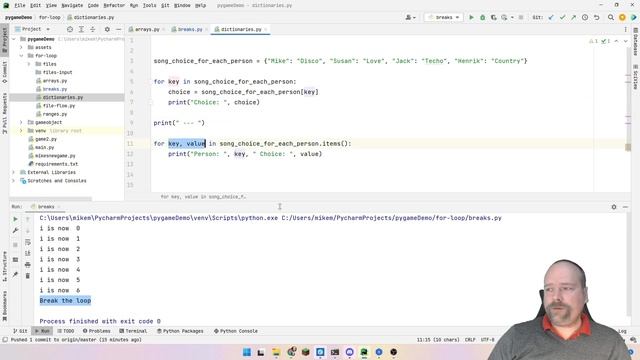Expand Scratches and Consoles node
Screen dimensions: 640x360
[x=13, y=181]
